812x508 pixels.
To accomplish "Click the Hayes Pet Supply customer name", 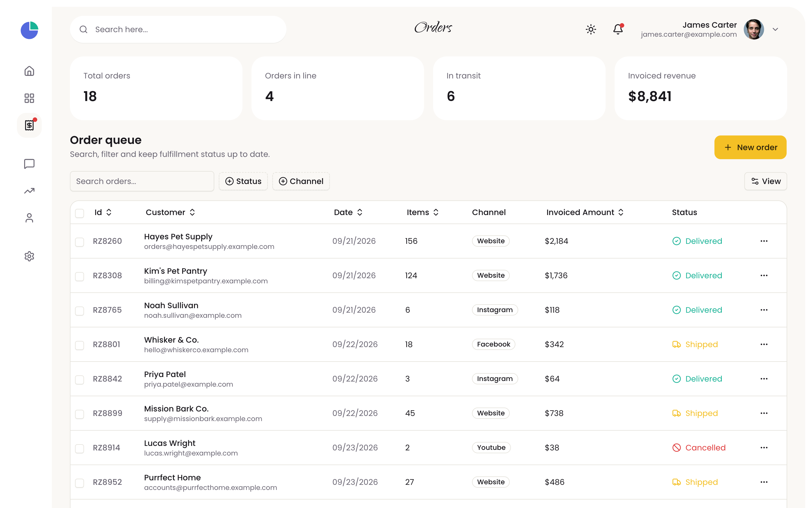I will point(178,237).
